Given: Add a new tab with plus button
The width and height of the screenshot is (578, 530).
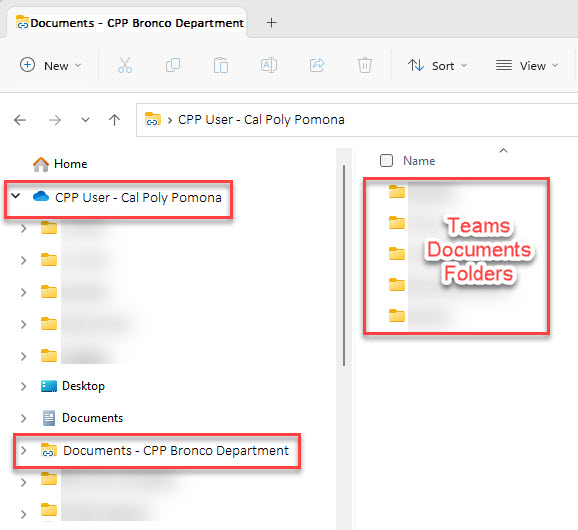Looking at the screenshot, I should 272,23.
